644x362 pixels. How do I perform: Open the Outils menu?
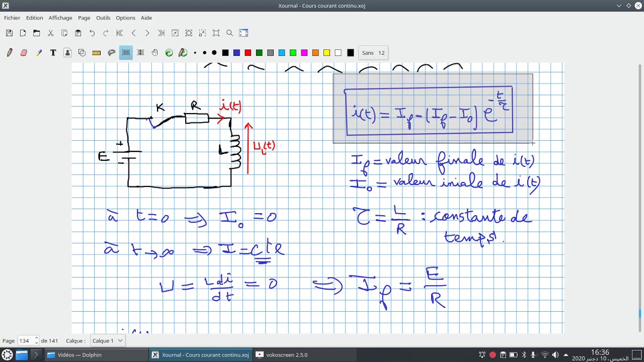point(103,18)
